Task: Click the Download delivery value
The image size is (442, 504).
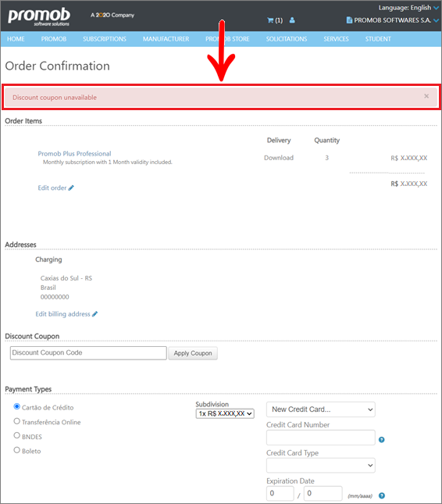Action: click(279, 158)
